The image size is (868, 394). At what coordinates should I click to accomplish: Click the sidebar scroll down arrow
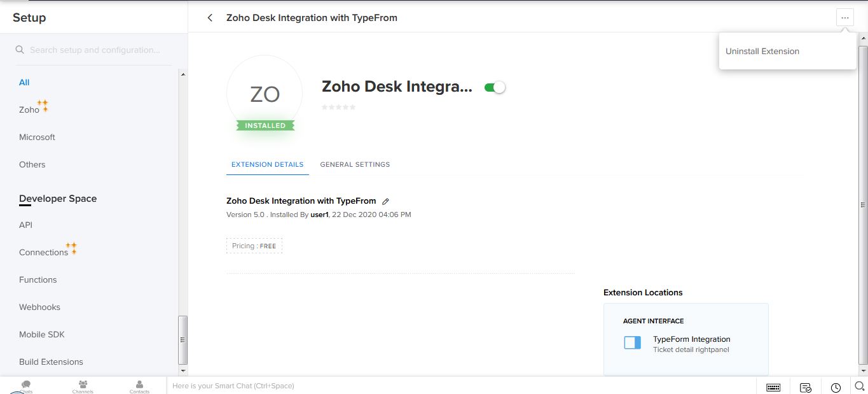pyautogui.click(x=183, y=370)
